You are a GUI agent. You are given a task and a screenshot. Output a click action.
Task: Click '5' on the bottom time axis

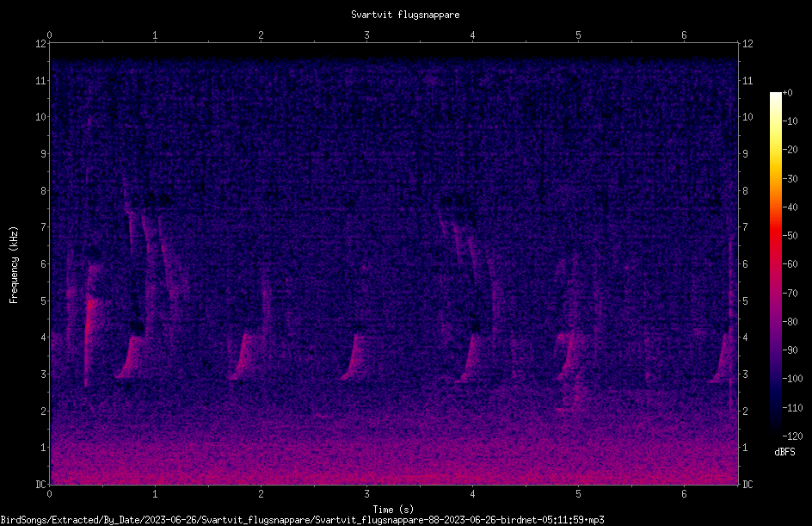pos(578,494)
